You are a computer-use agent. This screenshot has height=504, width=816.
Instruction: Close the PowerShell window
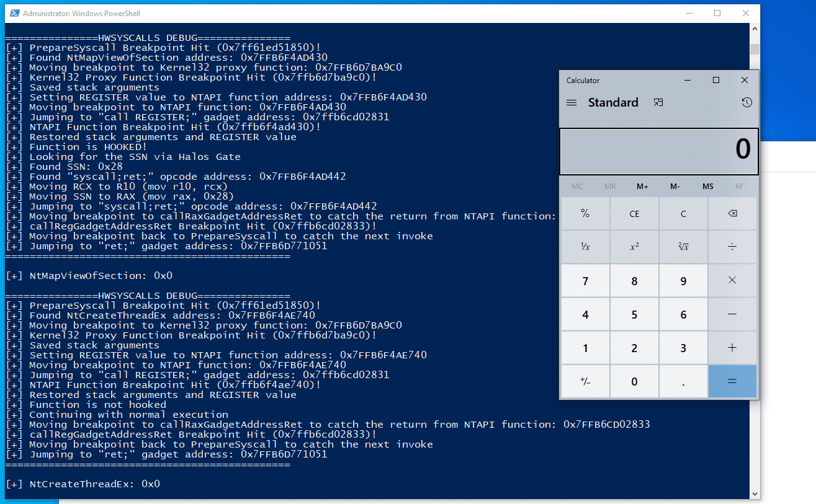[746, 13]
